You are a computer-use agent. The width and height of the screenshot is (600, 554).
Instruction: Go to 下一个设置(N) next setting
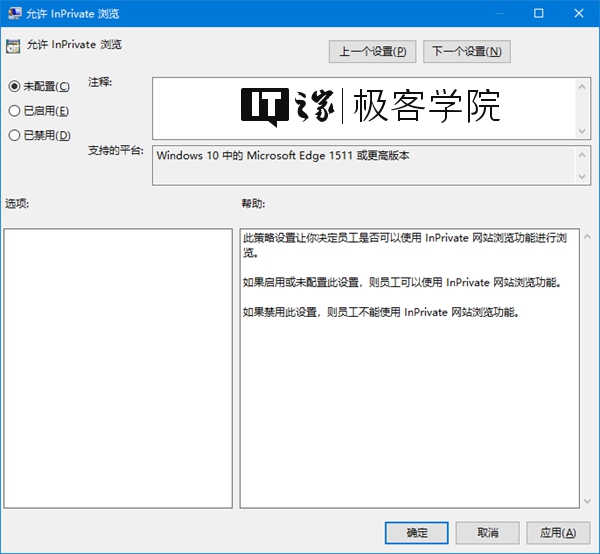[x=467, y=51]
